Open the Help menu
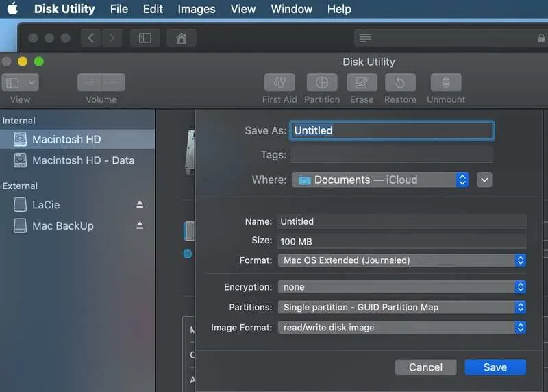This screenshot has width=548, height=392. 339,9
